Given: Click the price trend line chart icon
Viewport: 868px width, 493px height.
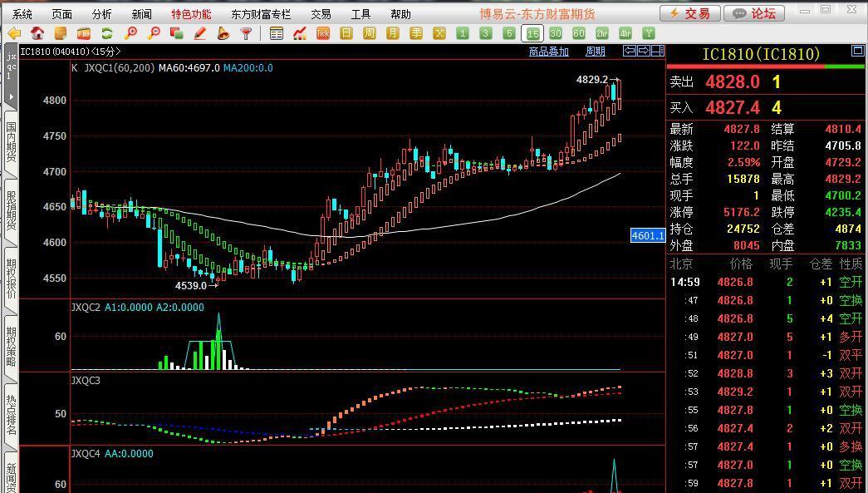Looking at the screenshot, I should point(300,33).
